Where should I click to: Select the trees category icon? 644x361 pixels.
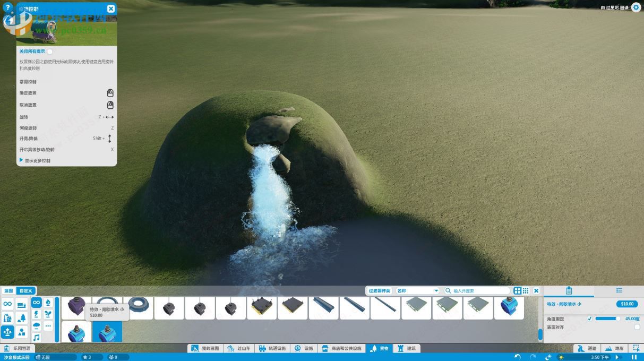click(22, 318)
